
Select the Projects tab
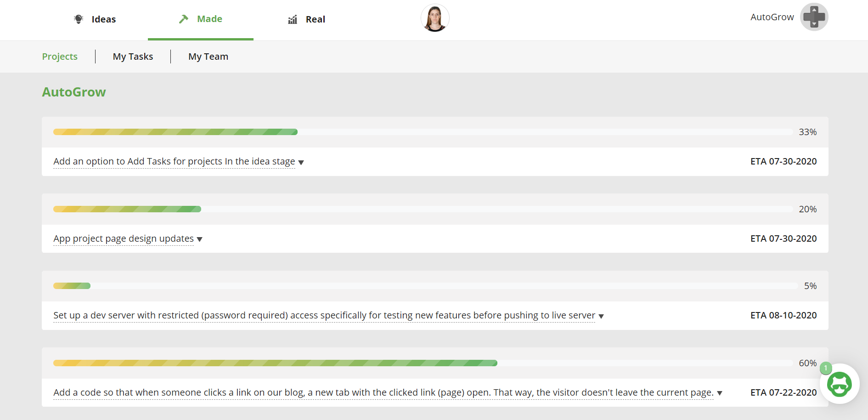[x=60, y=57]
